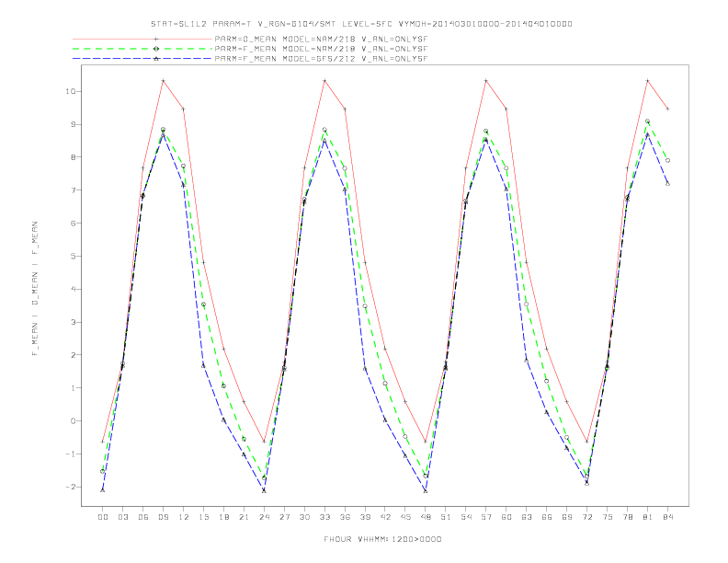Click x-axis tick label 51

tap(446, 517)
